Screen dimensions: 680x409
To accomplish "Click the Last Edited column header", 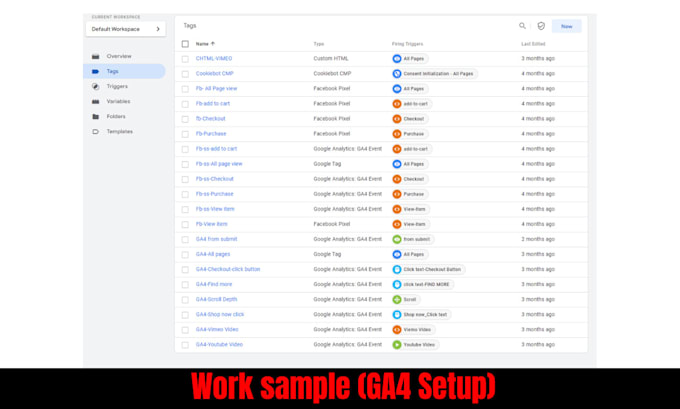I will coord(533,44).
